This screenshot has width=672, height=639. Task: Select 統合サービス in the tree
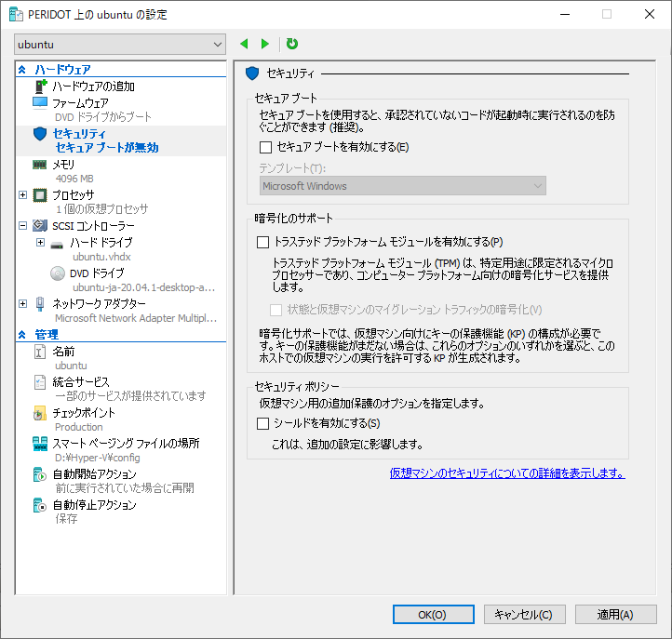click(81, 382)
